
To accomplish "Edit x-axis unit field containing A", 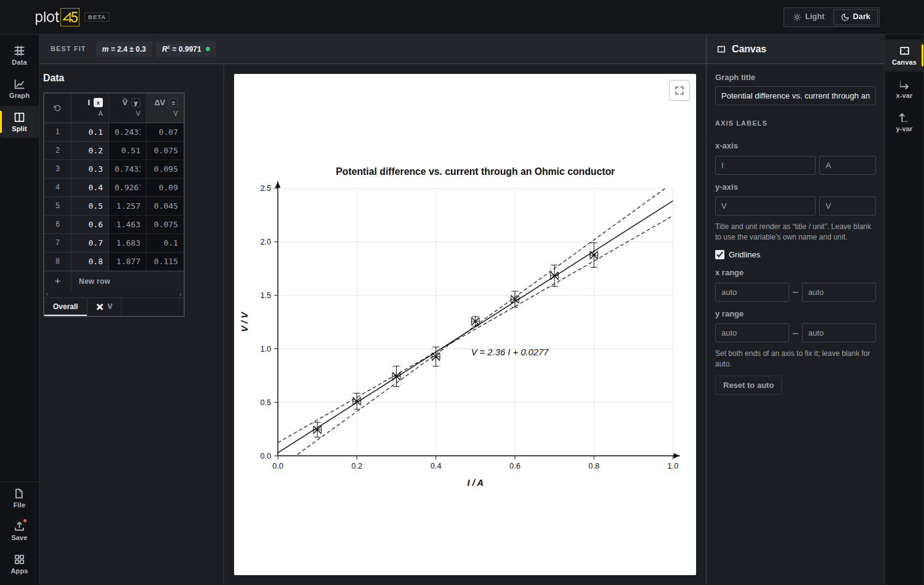I will (847, 166).
